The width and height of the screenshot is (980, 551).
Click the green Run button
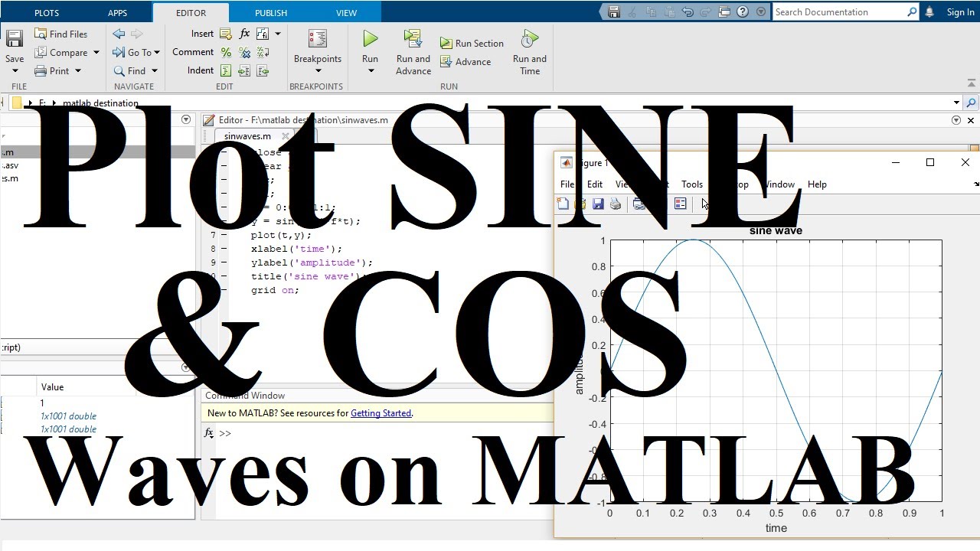(371, 39)
